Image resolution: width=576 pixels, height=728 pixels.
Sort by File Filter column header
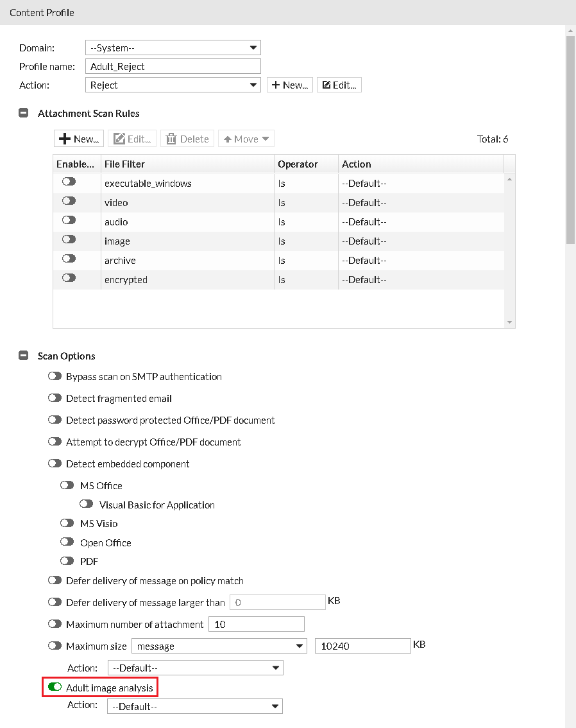pos(188,164)
